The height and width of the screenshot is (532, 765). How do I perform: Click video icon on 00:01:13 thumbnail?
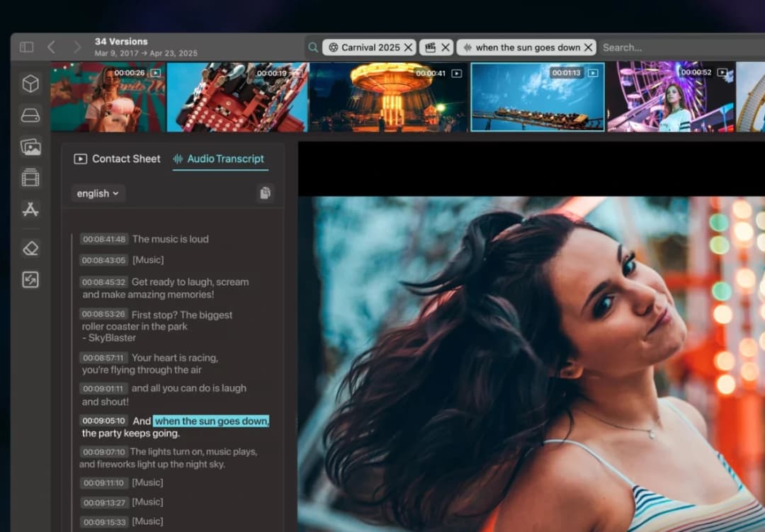coord(593,73)
